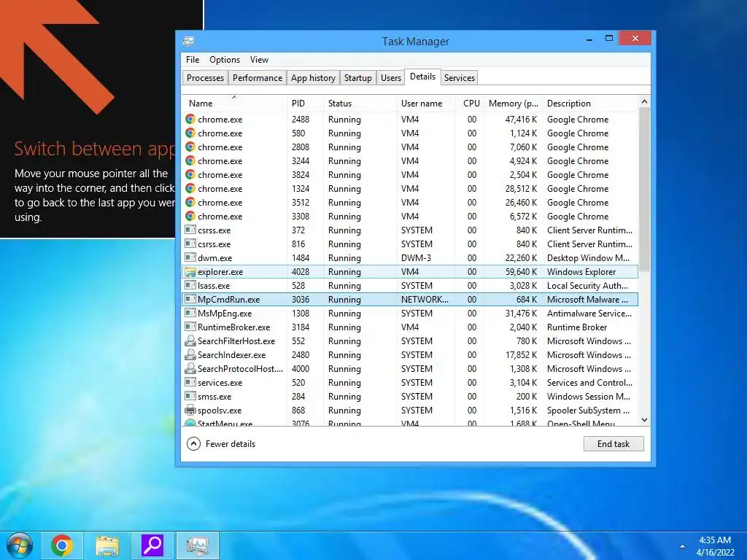Switch to the Startup tab

pos(357,77)
